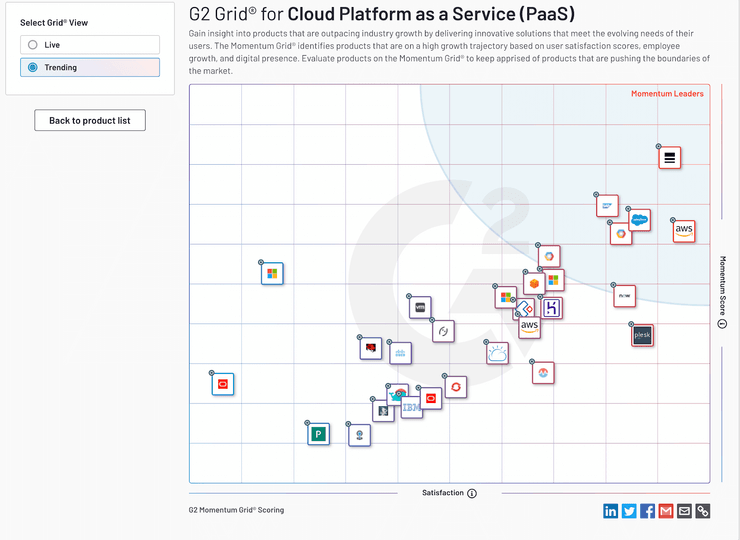The height and width of the screenshot is (540, 740).
Task: Share the grid via black envelope email icon
Action: tap(684, 511)
